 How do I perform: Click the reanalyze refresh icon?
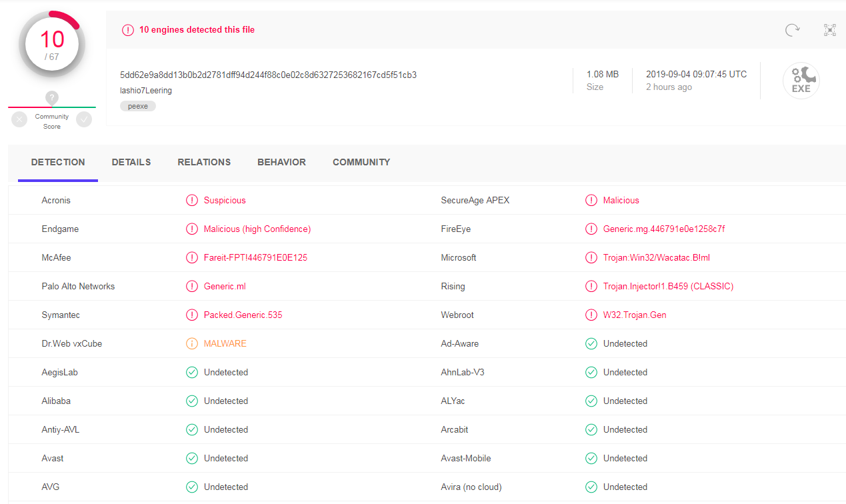click(x=792, y=30)
